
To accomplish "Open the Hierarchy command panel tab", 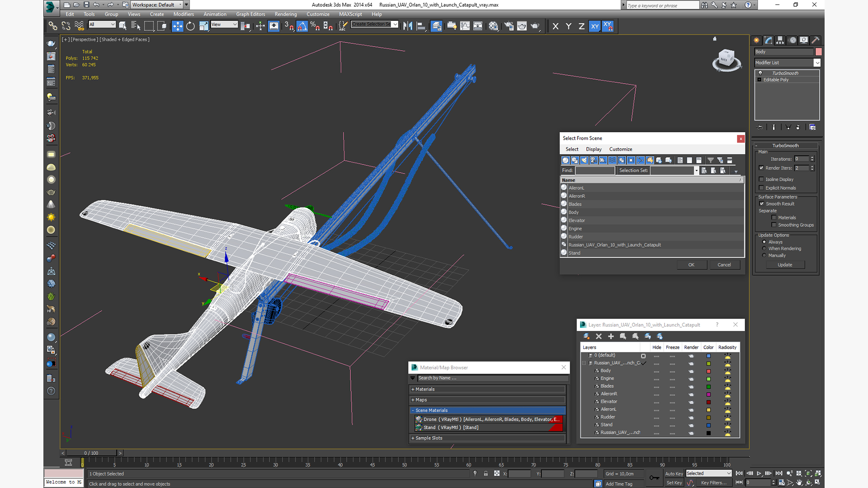I will [780, 40].
